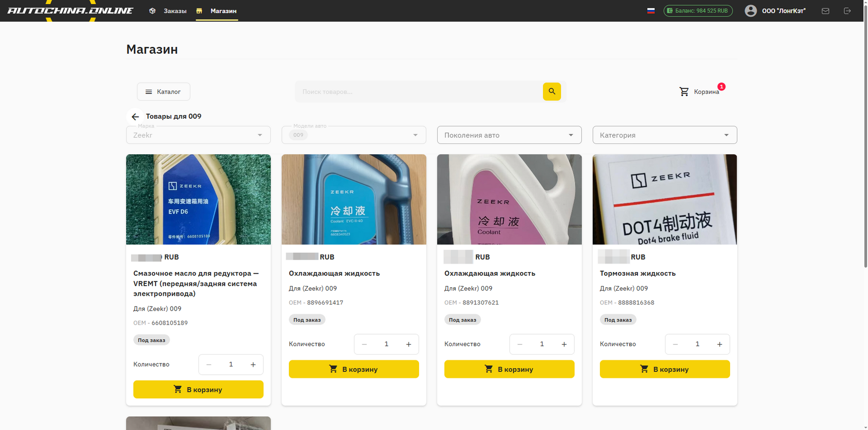The width and height of the screenshot is (868, 430).
Task: Increase quantity for coolant OEM 8896691417
Action: (x=409, y=344)
